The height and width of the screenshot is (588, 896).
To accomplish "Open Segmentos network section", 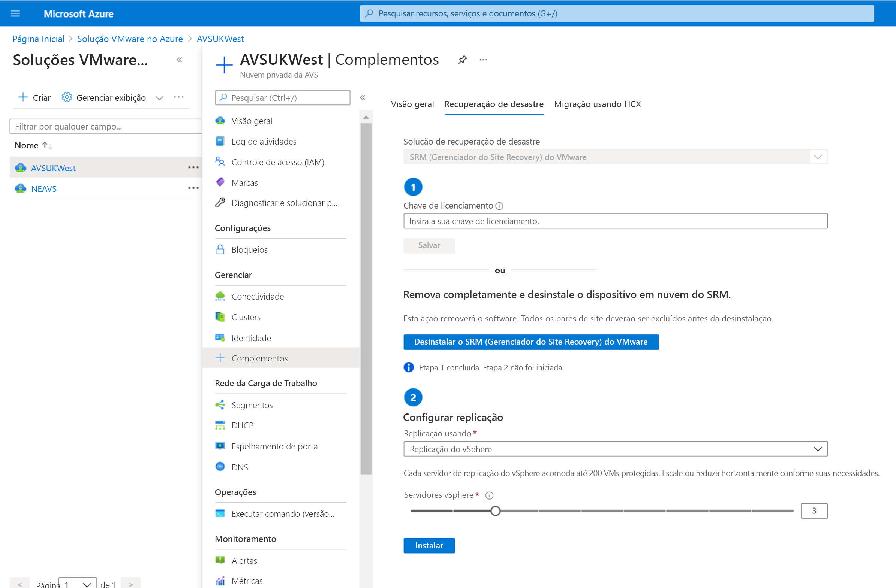I will tap(253, 405).
